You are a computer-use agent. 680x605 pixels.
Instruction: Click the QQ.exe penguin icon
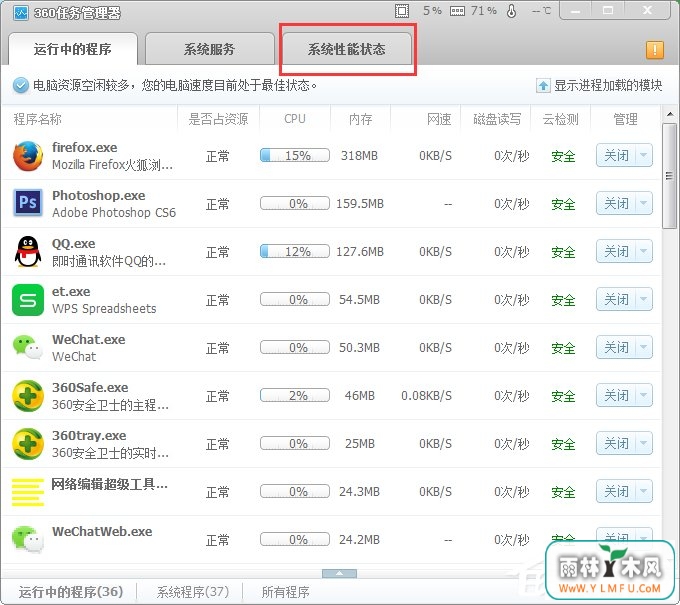tap(28, 252)
